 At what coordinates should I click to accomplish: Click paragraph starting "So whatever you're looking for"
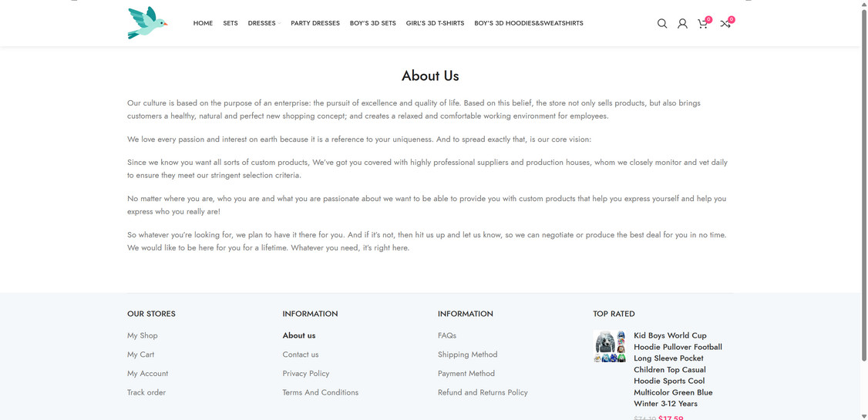click(427, 241)
